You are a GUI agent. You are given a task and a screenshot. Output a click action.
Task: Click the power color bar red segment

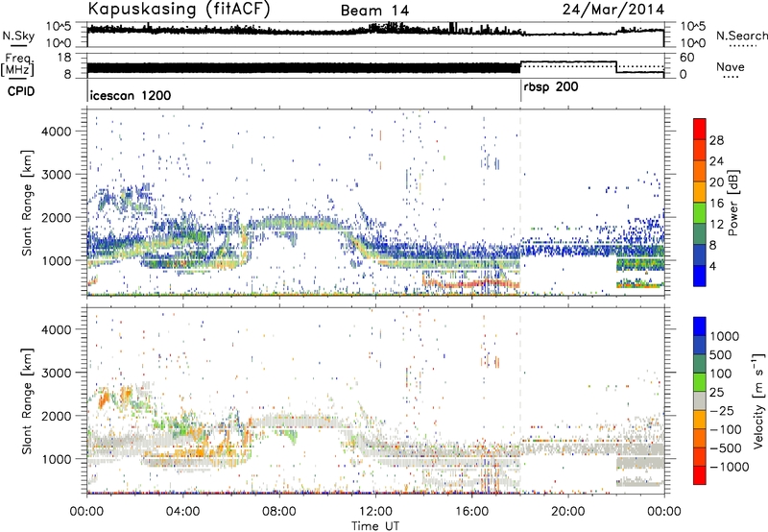[x=700, y=129]
